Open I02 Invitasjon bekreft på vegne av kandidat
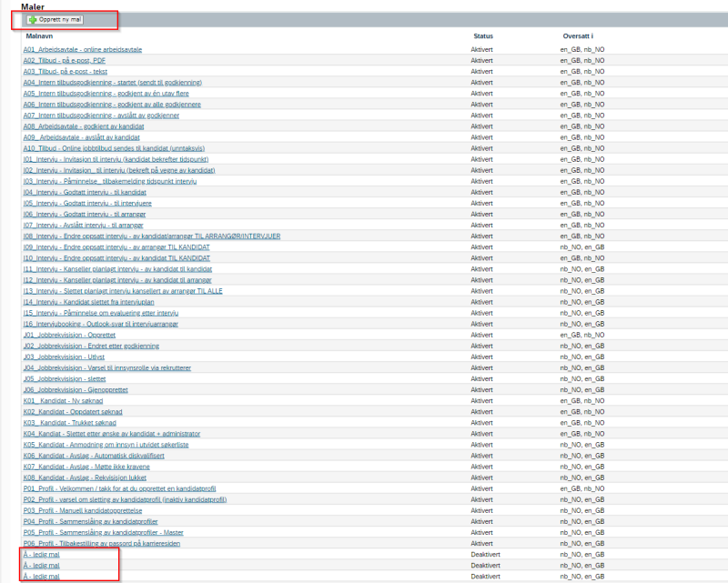The height and width of the screenshot is (583, 728). point(119,170)
